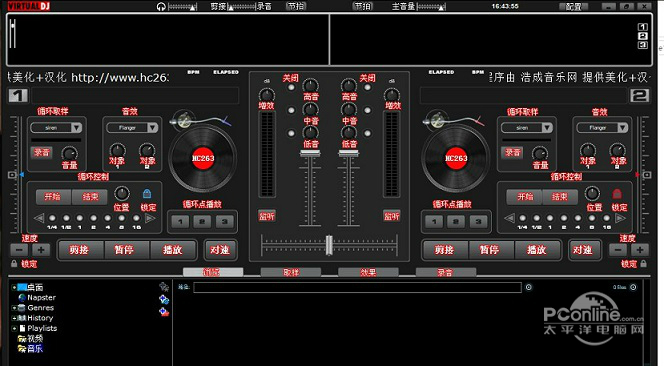Toggle left channel 低音 kill LED

291,133
